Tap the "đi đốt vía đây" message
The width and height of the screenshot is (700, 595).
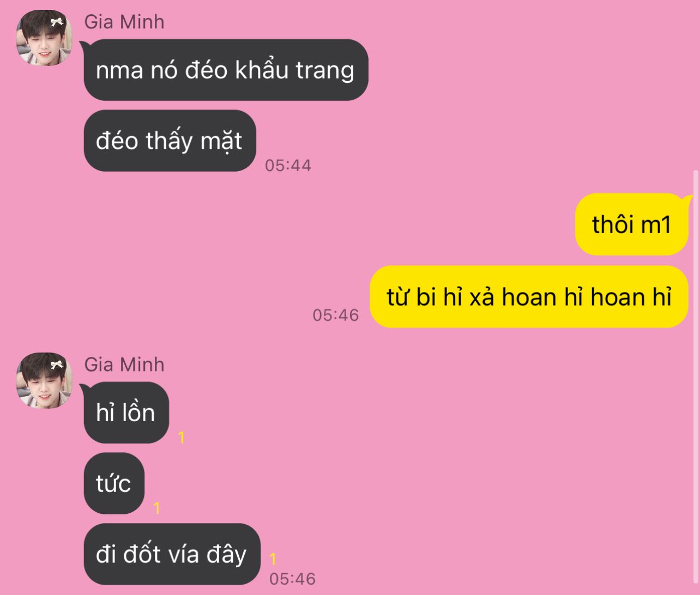[172, 554]
